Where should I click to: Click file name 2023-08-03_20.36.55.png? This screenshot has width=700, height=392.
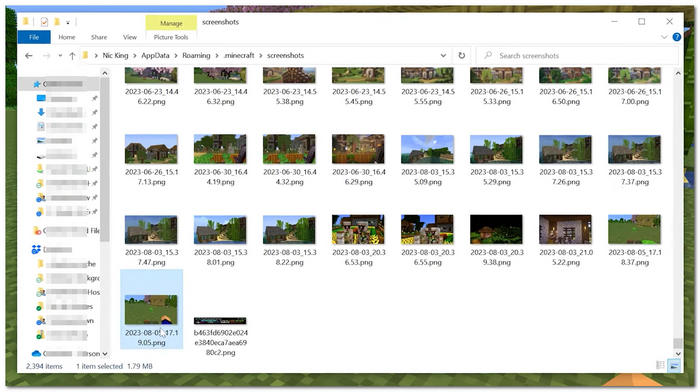click(428, 257)
